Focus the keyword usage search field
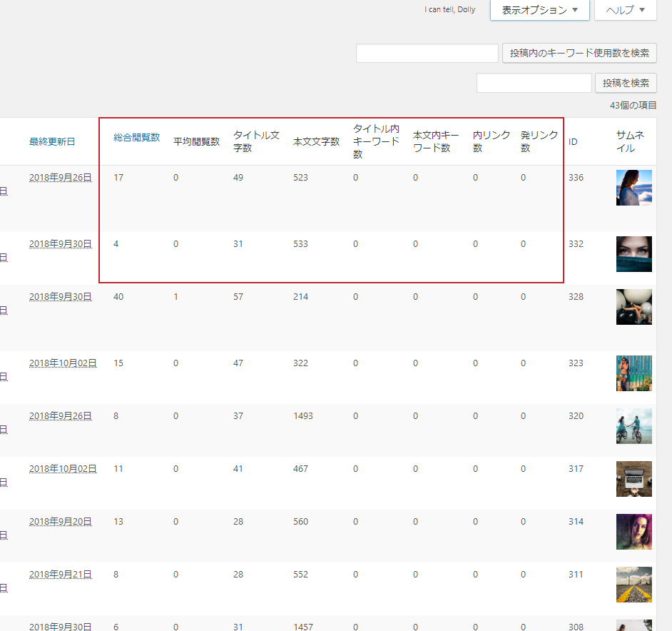Viewport: 672px width, 631px height. tap(427, 53)
